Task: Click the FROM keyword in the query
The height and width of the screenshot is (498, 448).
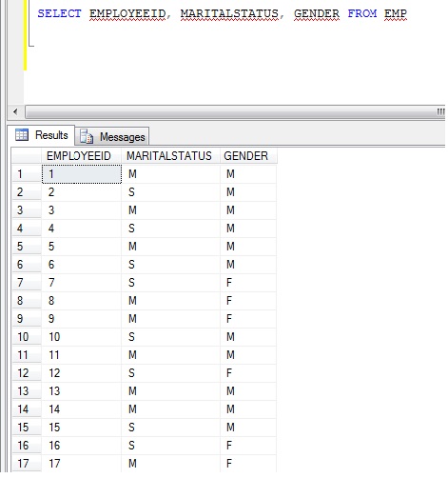Action: (362, 13)
